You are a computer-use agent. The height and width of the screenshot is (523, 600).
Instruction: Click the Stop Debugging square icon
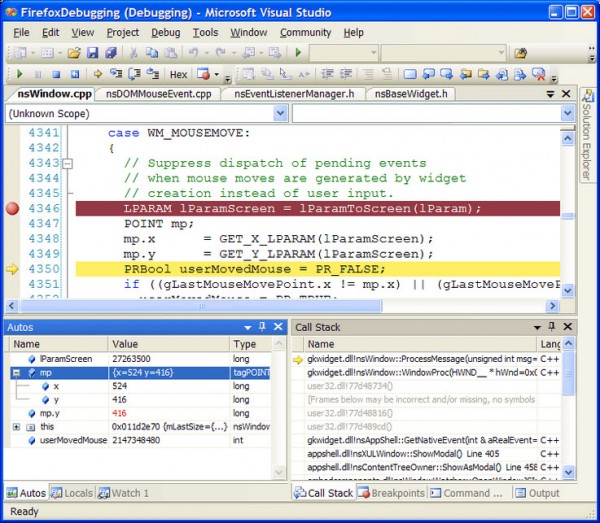[x=56, y=74]
